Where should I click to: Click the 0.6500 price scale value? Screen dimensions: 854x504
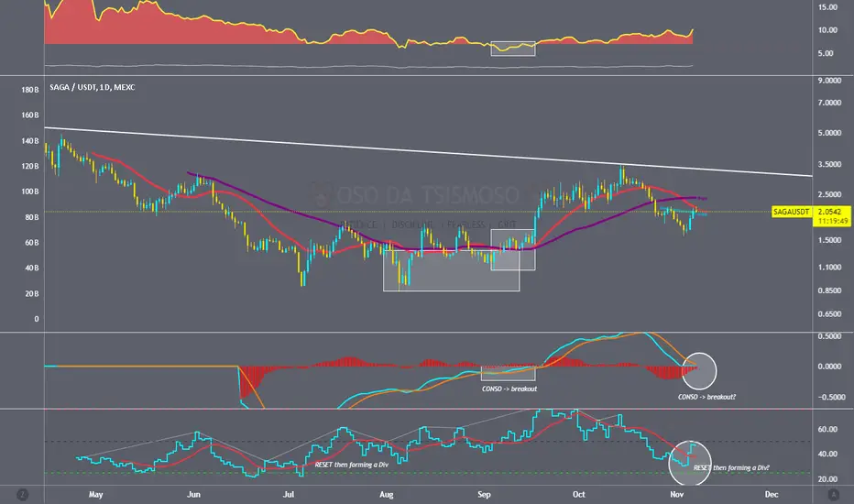(829, 314)
